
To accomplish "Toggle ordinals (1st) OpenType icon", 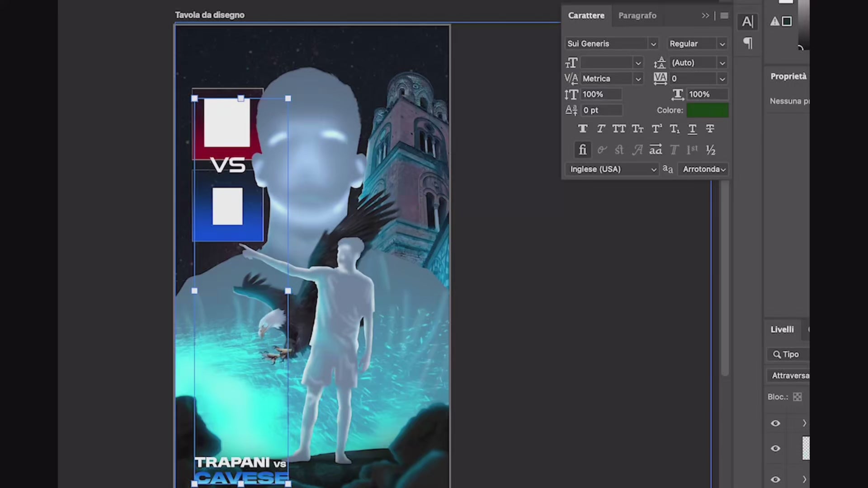I will click(x=692, y=150).
